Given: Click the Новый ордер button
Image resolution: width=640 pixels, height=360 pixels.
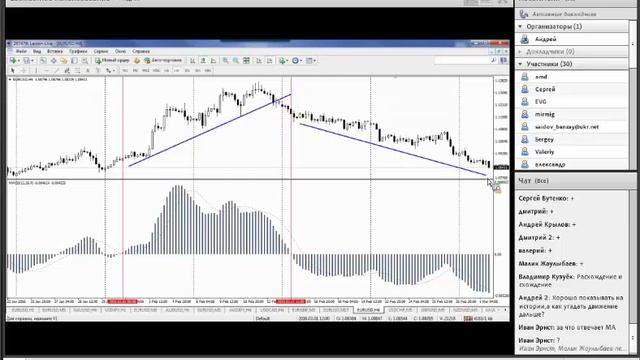Looking at the screenshot, I should [x=112, y=60].
